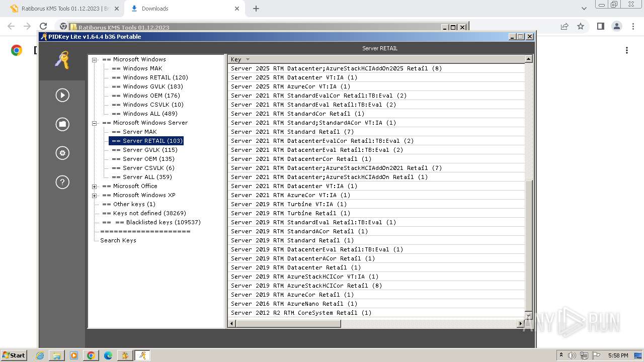Select Microsoft Office node label

[x=130, y=186]
